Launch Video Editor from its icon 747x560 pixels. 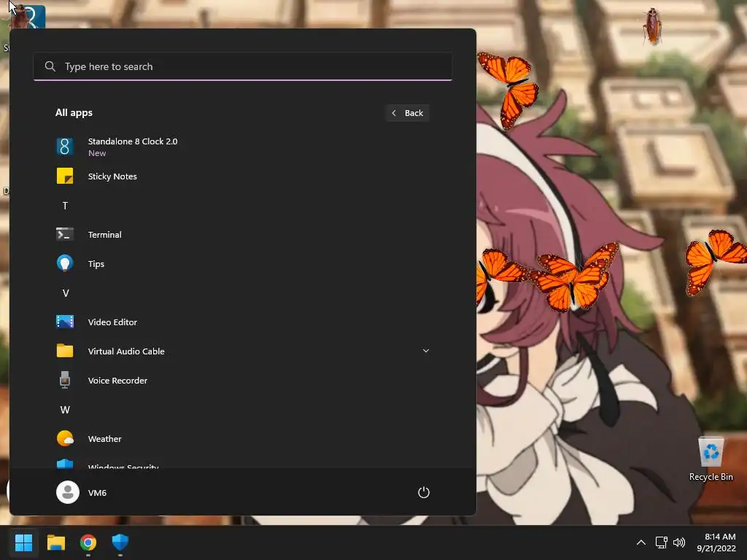coord(65,322)
